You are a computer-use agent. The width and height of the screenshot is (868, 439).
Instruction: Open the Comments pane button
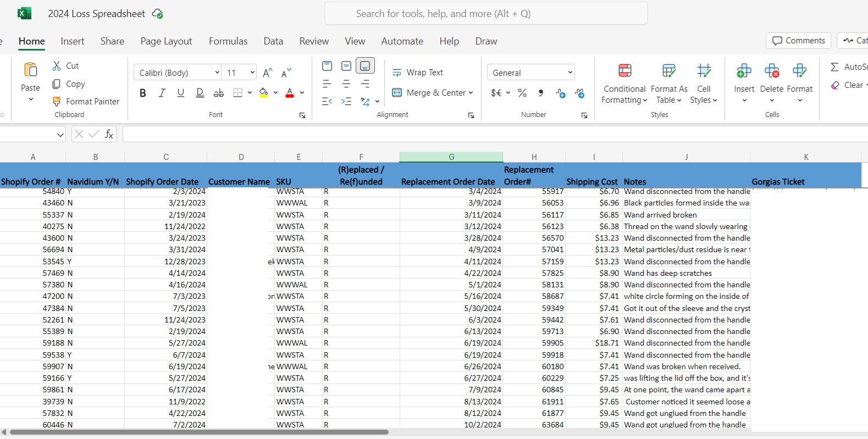coord(798,41)
